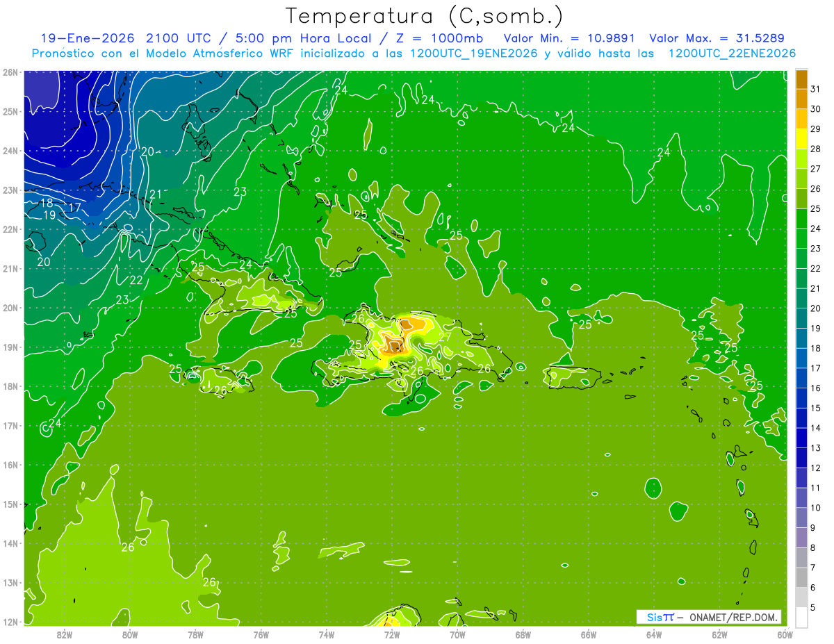The image size is (834, 644).
Task: Click the 18N latitude axis label
Action: 10,386
